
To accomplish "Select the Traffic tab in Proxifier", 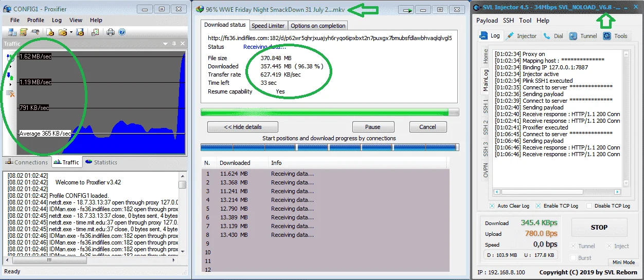I will click(66, 162).
